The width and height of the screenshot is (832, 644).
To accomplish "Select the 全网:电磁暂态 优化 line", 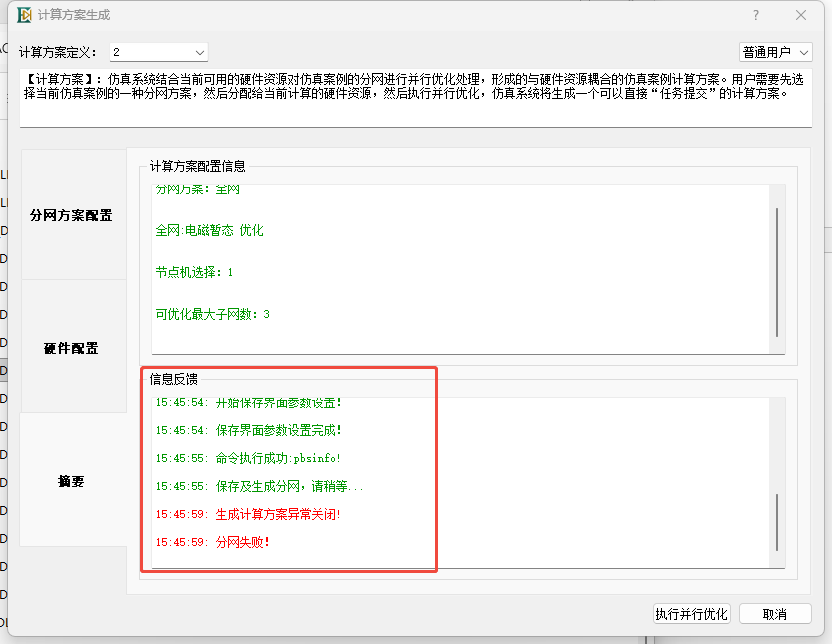I will (209, 231).
